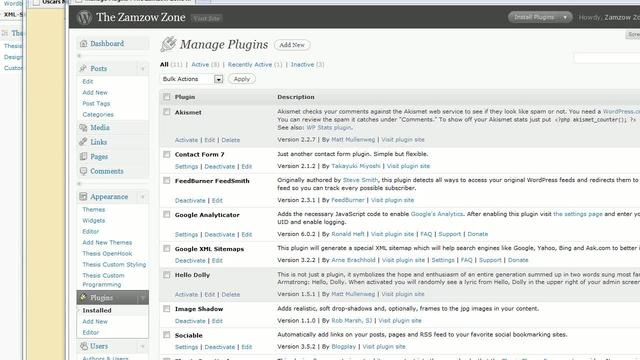Filter by Recently Active plugins
The height and width of the screenshot is (360, 640).
tap(250, 64)
